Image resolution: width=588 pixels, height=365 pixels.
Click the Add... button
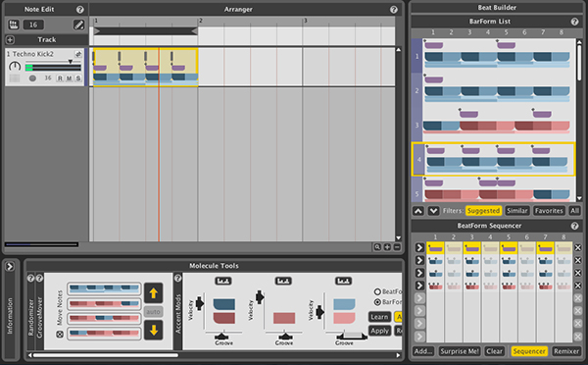point(423,351)
